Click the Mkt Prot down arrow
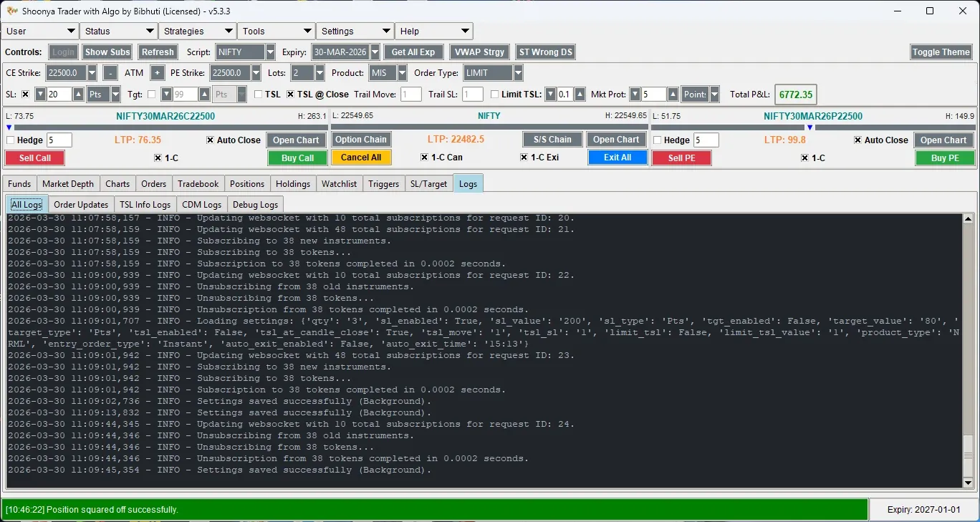 coord(635,95)
